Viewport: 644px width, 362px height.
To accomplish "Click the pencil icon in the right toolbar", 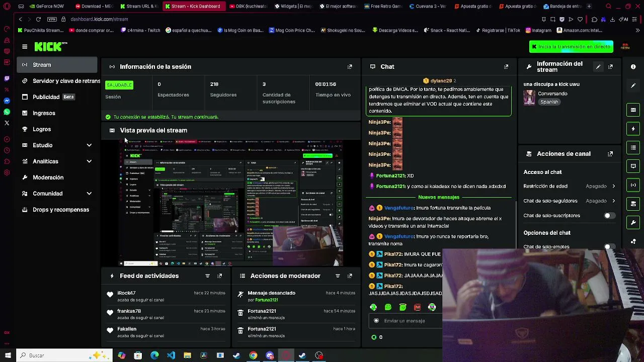I will coord(633,85).
